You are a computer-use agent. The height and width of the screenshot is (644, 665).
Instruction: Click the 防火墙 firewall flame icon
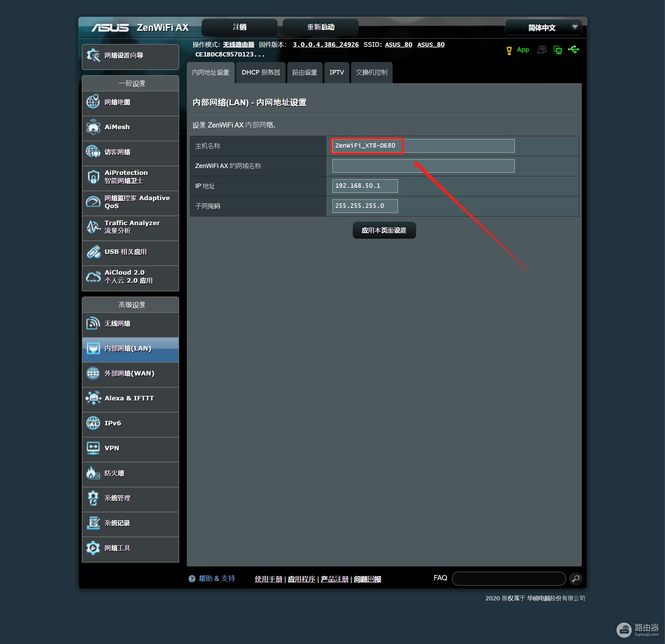tap(93, 473)
